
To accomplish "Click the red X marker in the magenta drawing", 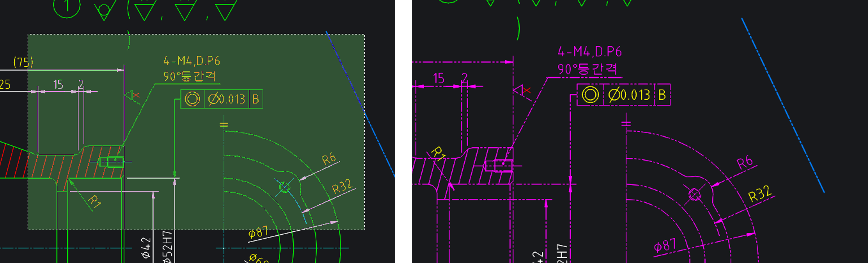I will [x=527, y=90].
